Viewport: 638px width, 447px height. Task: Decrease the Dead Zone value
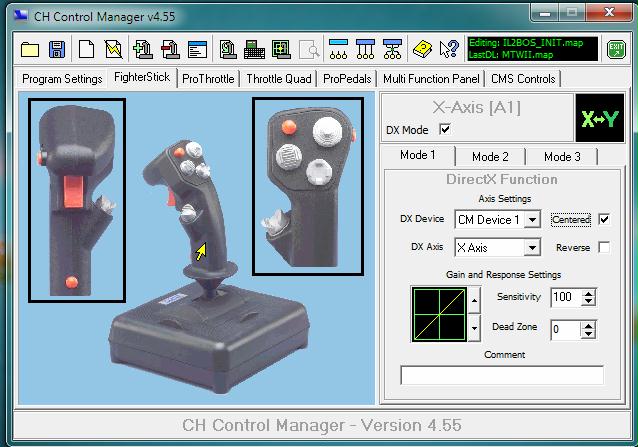pos(588,334)
